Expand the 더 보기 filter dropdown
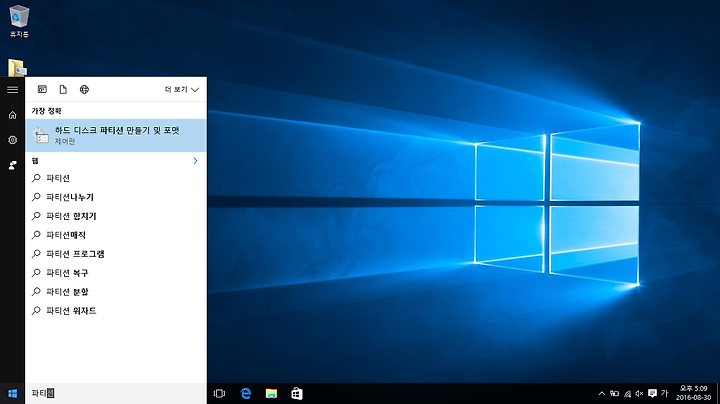This screenshot has height=404, width=720. 182,90
